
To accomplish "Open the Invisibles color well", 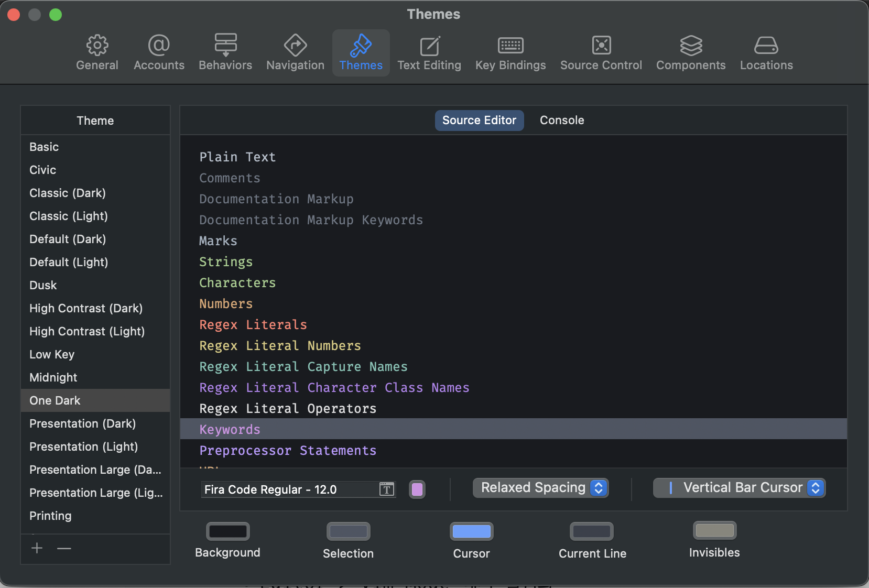I will (714, 530).
